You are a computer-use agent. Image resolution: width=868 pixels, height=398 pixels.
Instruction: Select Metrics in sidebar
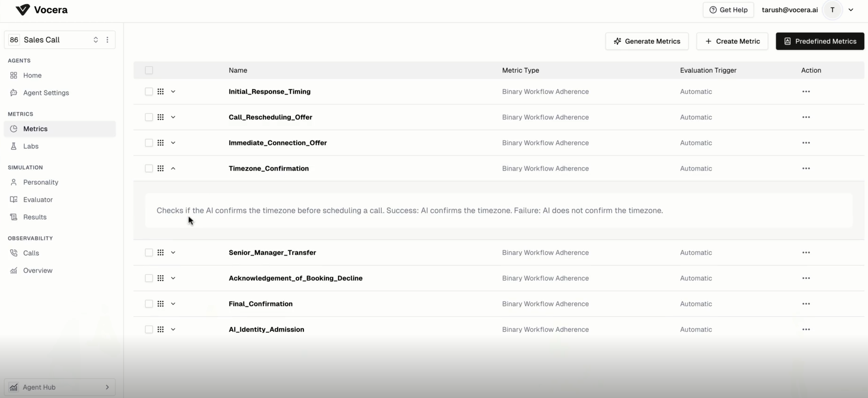point(60,129)
